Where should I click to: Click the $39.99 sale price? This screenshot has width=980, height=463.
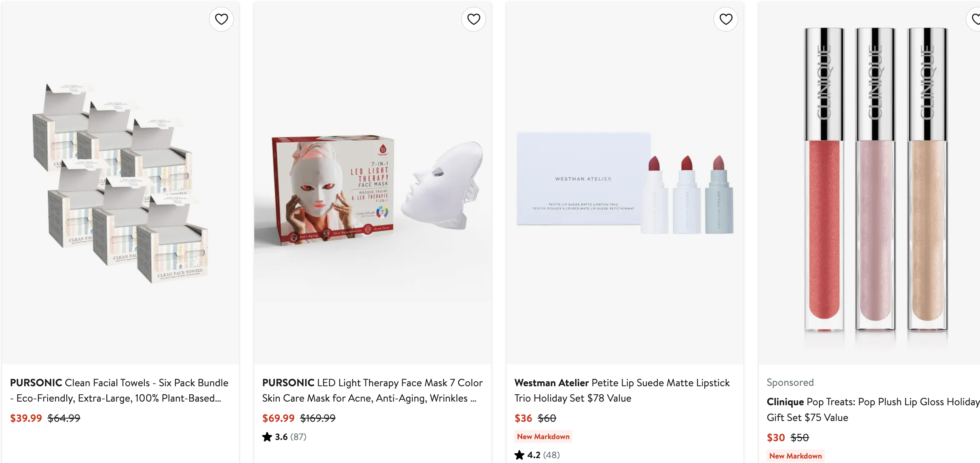coord(26,418)
